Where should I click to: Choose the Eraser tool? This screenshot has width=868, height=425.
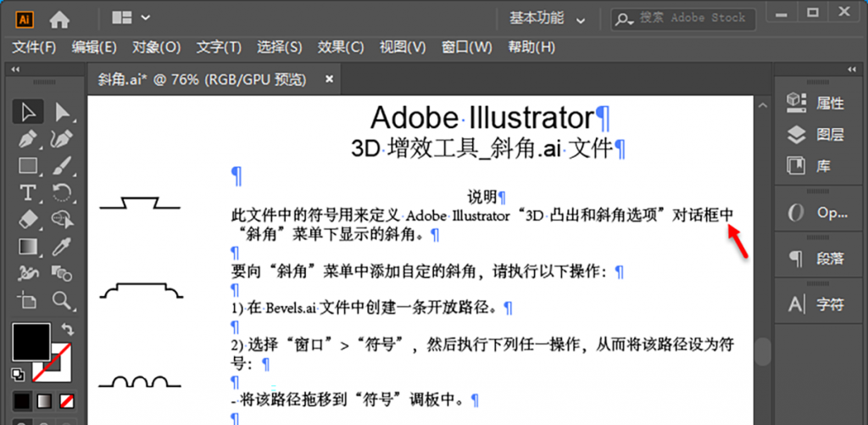tap(28, 220)
